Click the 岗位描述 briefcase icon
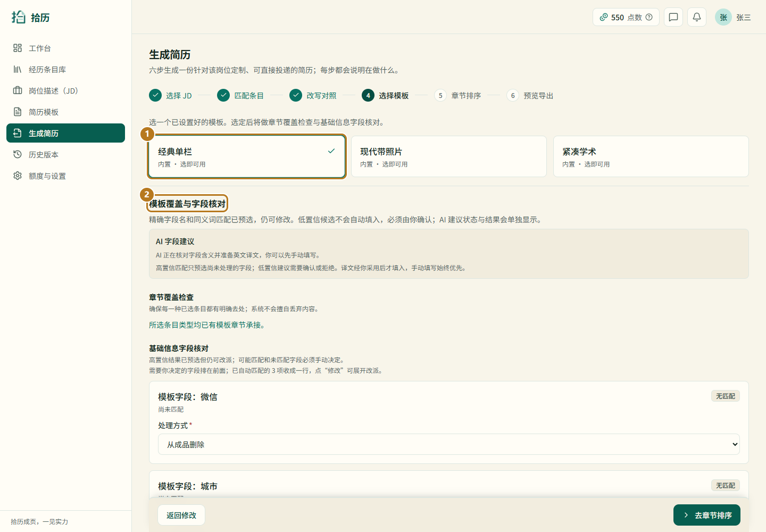Screen dimensions: 766x532 [18, 90]
